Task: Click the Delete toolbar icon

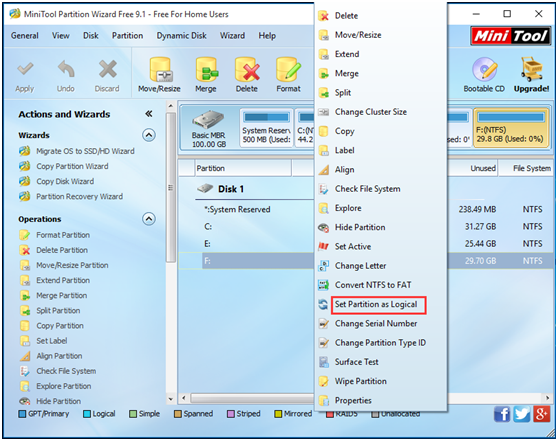Action: (x=247, y=70)
